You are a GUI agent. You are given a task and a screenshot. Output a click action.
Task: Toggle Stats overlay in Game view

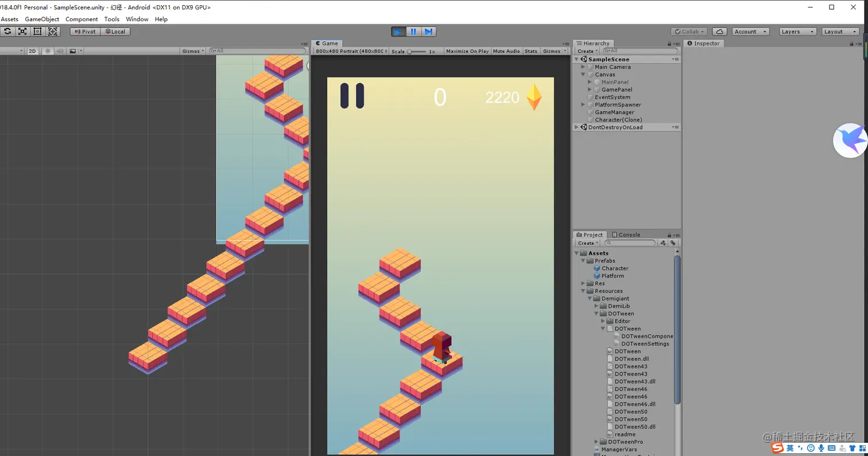coord(531,51)
